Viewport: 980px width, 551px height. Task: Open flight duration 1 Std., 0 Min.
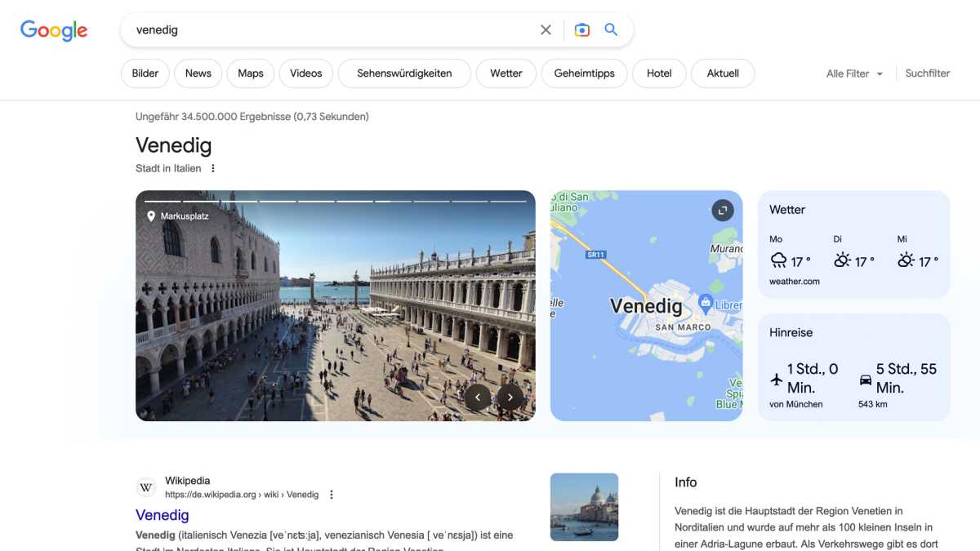point(813,378)
